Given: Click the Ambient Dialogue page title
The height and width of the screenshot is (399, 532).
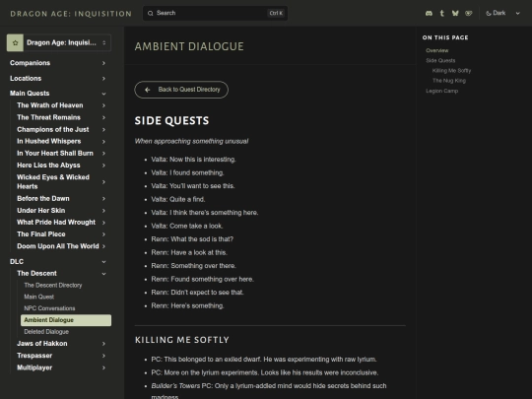Looking at the screenshot, I should (x=189, y=46).
